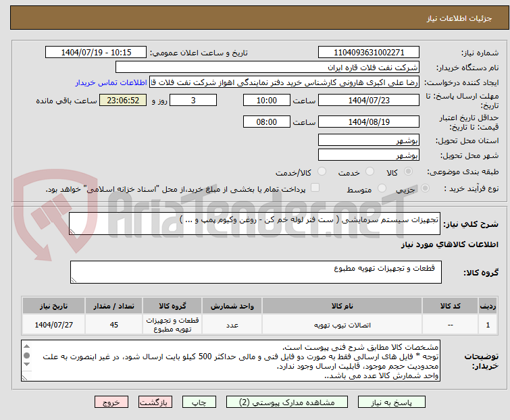Click the need date cell 1404/07/27

click(x=53, y=325)
